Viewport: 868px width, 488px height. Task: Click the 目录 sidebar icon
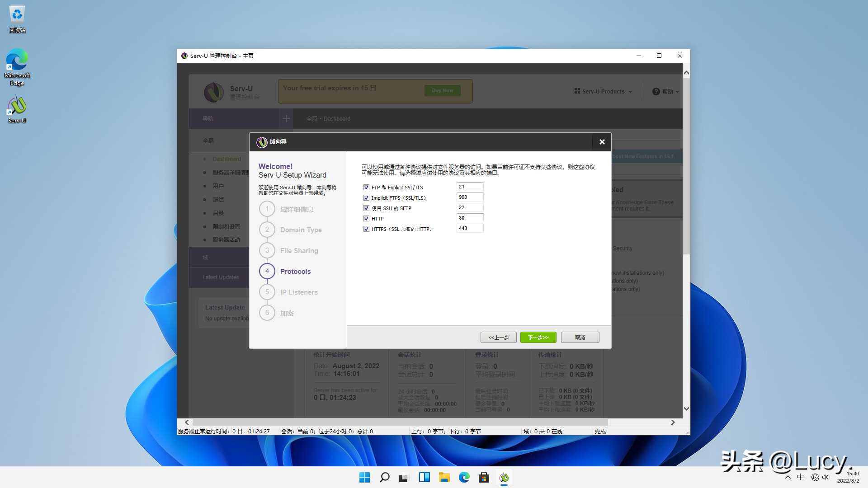click(x=218, y=213)
